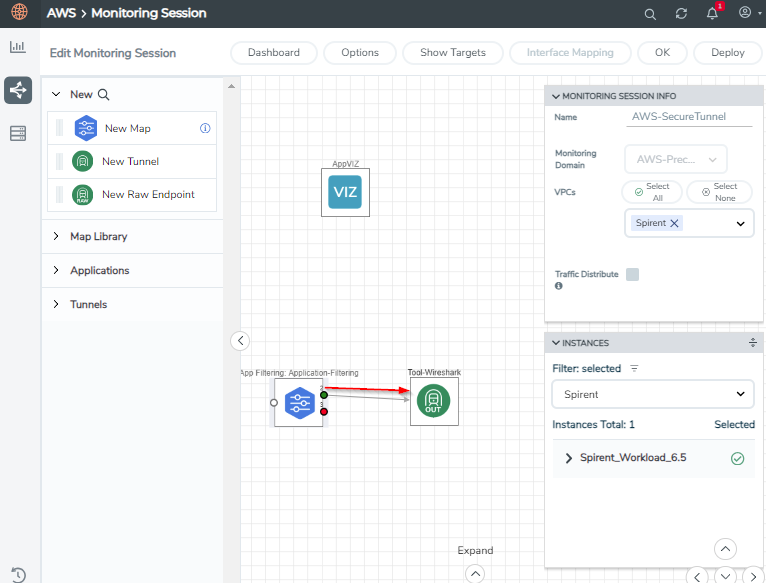This screenshot has width=766, height=583.
Task: Expand the Tunnels section
Action: (56, 304)
